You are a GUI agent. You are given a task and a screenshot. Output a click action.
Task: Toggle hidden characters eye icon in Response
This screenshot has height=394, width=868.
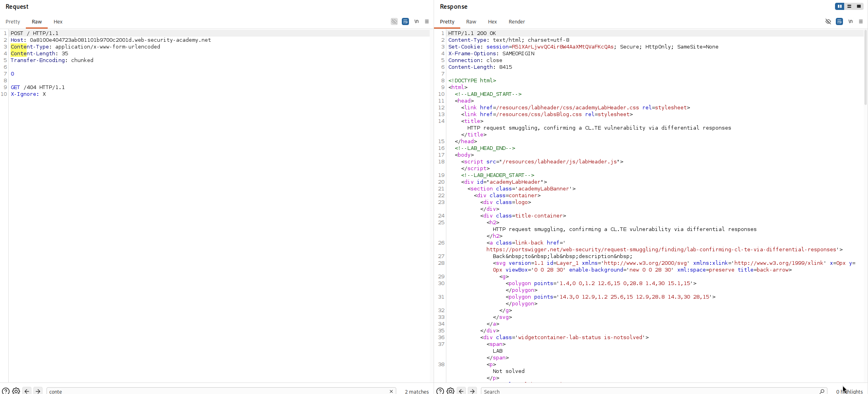[x=828, y=21]
